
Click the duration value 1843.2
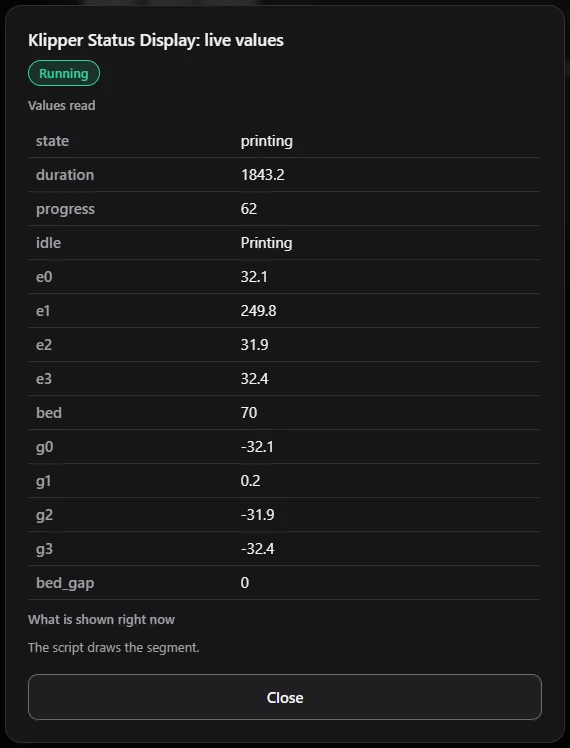(x=262, y=175)
